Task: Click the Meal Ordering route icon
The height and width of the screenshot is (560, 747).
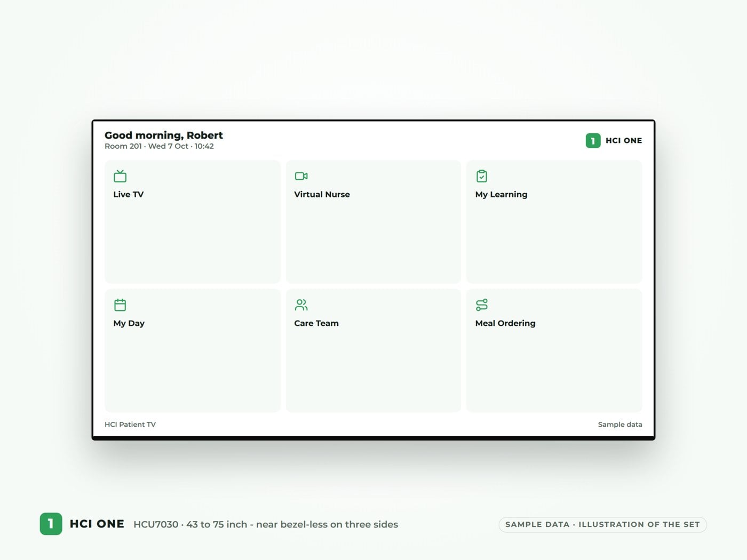Action: click(482, 305)
